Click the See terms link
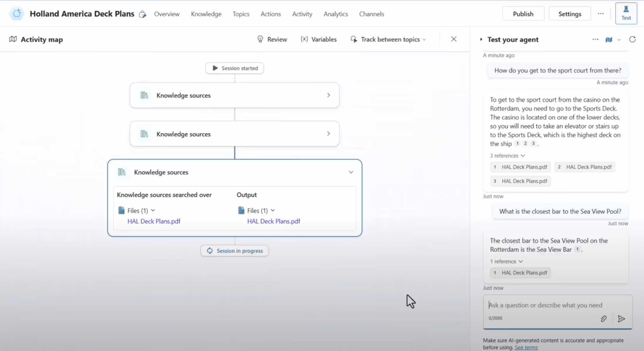The image size is (644, 351). pos(526,347)
